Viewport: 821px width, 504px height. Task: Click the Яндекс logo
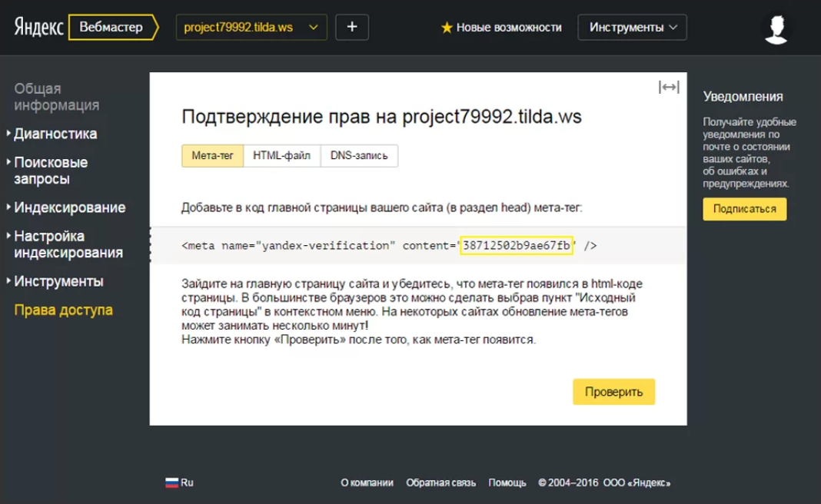tap(38, 28)
